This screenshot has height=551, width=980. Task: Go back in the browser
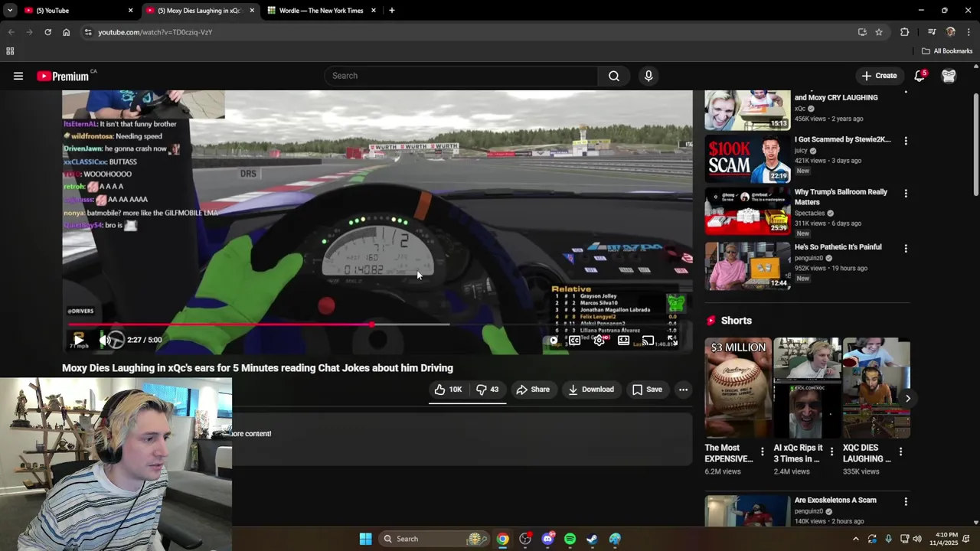click(x=11, y=32)
